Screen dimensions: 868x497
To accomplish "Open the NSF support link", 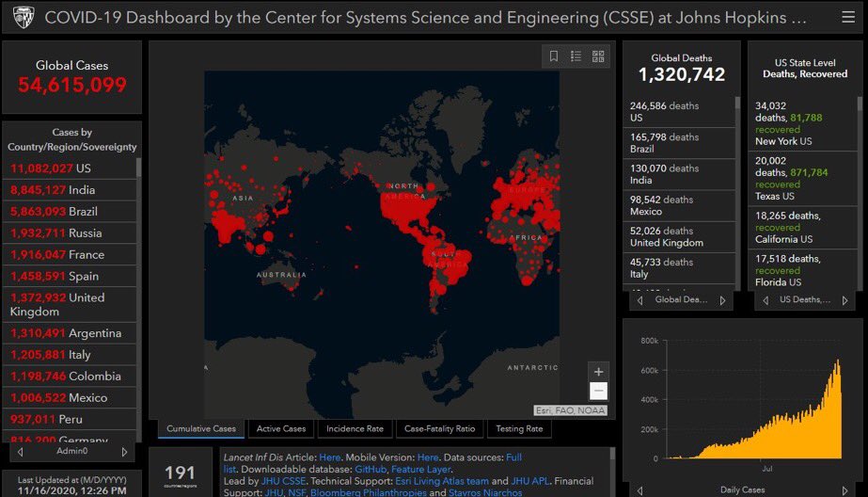I will 296,492.
